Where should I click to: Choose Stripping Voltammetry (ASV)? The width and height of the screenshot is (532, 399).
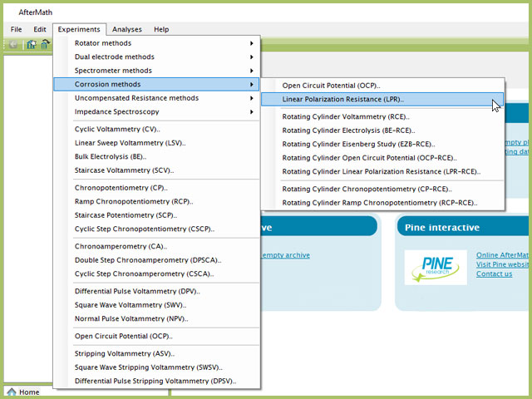156,354
